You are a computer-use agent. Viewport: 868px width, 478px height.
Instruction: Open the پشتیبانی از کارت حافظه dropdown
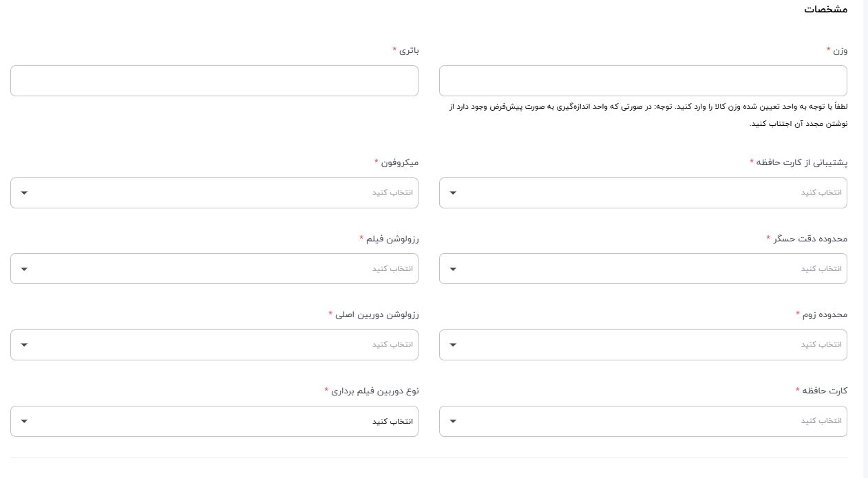pyautogui.click(x=643, y=193)
